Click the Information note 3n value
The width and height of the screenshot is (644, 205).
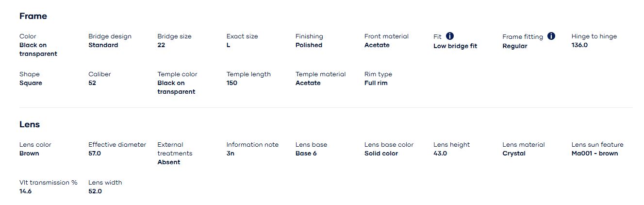click(230, 154)
